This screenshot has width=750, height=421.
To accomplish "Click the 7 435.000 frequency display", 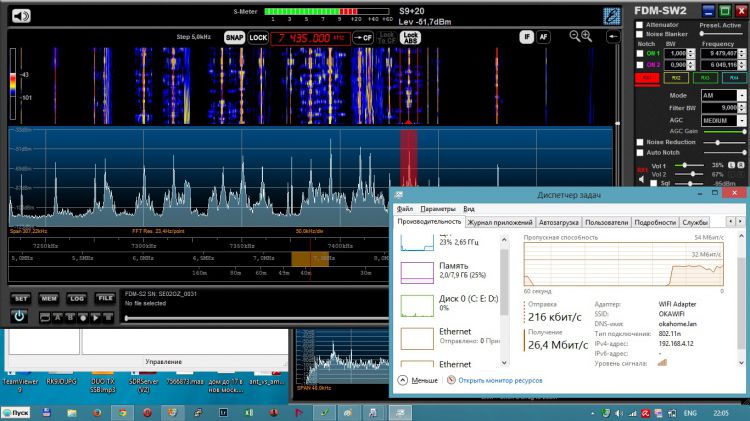I will pyautogui.click(x=310, y=38).
